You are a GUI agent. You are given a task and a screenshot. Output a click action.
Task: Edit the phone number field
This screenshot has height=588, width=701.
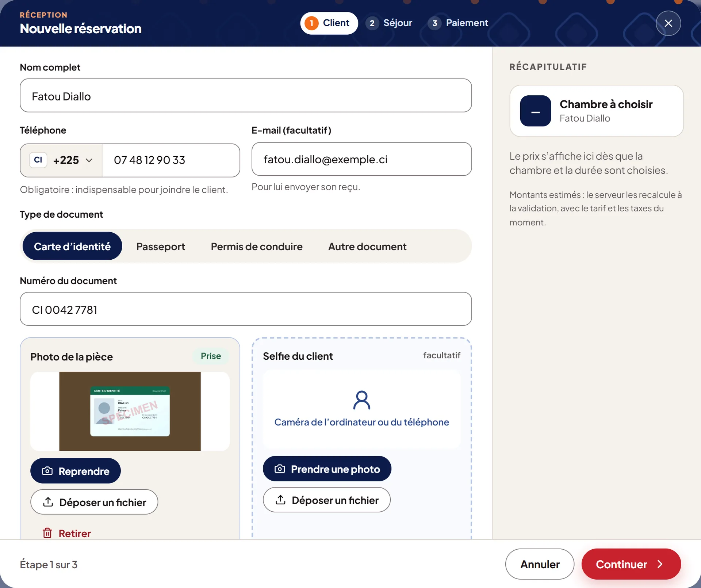click(x=171, y=160)
